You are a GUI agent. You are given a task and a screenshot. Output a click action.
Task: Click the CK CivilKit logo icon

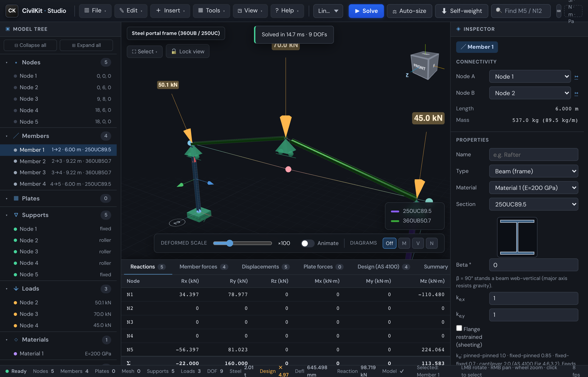tap(12, 11)
